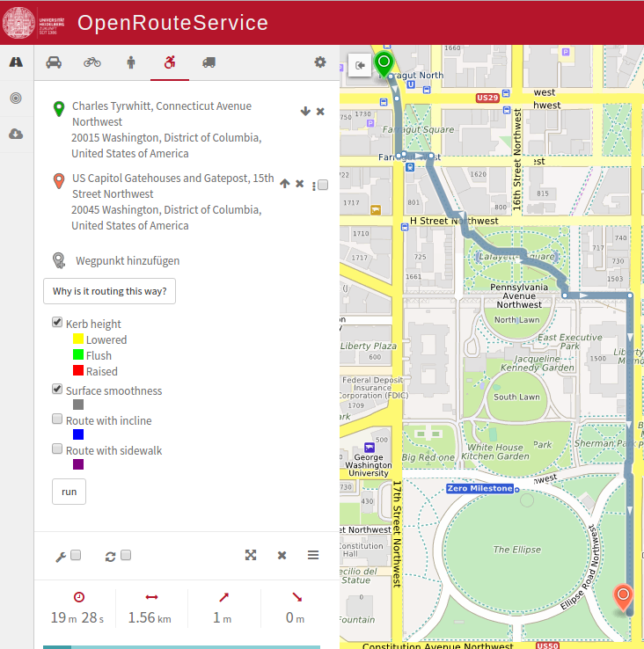Screen dimensions: 644x649
Task: Choose the pedestrian routing profile
Action: [131, 62]
